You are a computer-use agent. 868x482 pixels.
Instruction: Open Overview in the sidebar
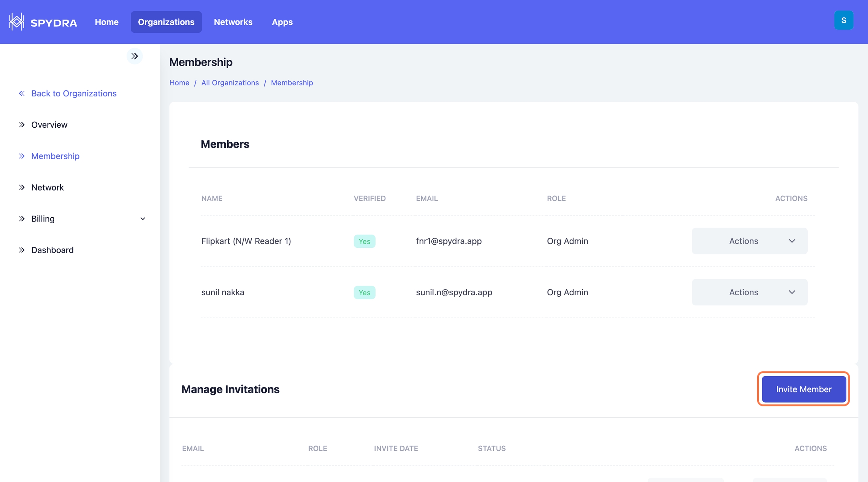tap(49, 125)
